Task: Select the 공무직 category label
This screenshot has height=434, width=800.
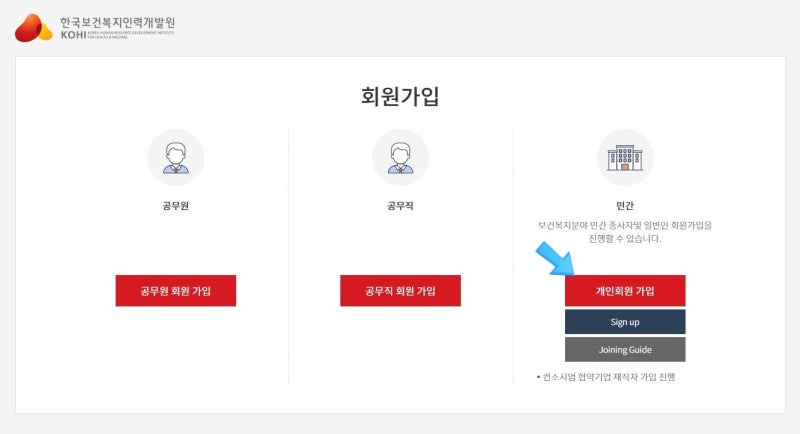Action: [400, 206]
